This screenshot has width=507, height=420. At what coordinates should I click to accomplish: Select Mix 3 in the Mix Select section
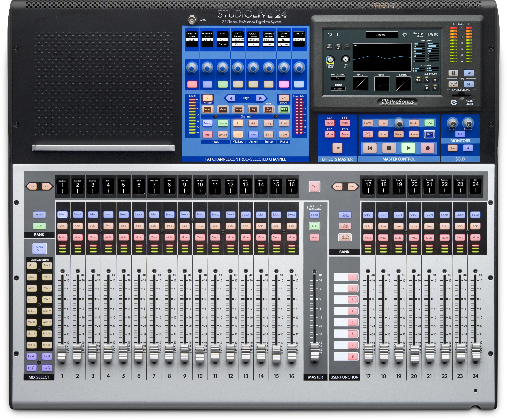[x=32, y=277]
